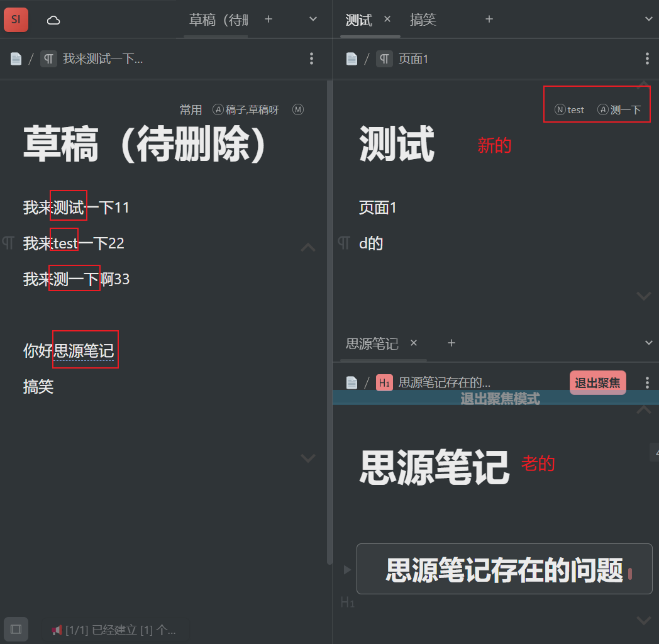The image size is (659, 644).
Task: Click paragraph block icon beside d的
Action: [x=344, y=243]
